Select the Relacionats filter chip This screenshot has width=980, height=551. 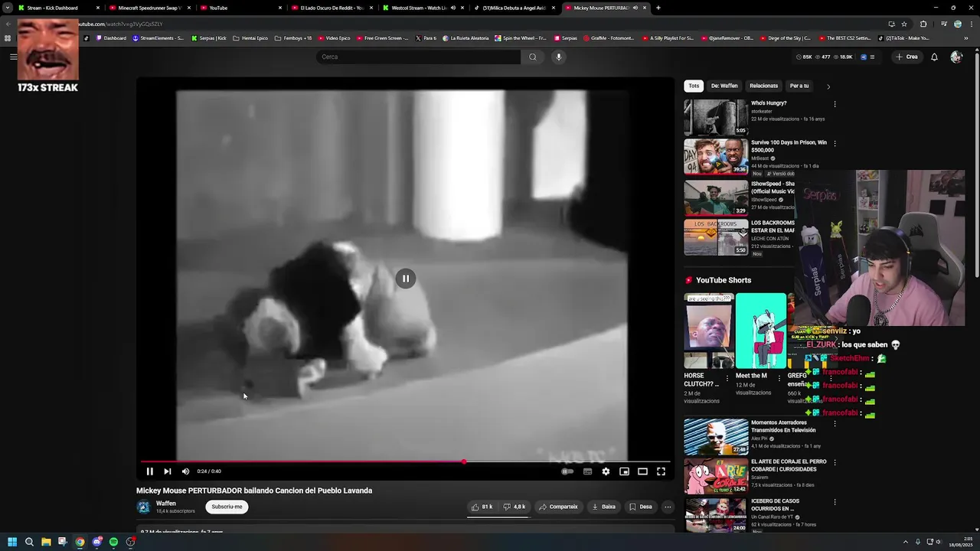tap(763, 86)
